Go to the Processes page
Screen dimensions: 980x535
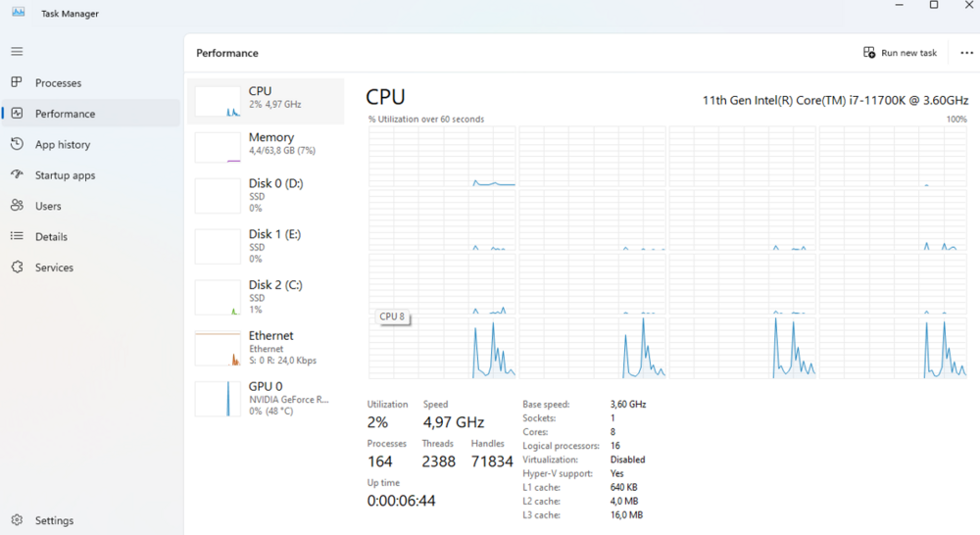tap(91, 82)
